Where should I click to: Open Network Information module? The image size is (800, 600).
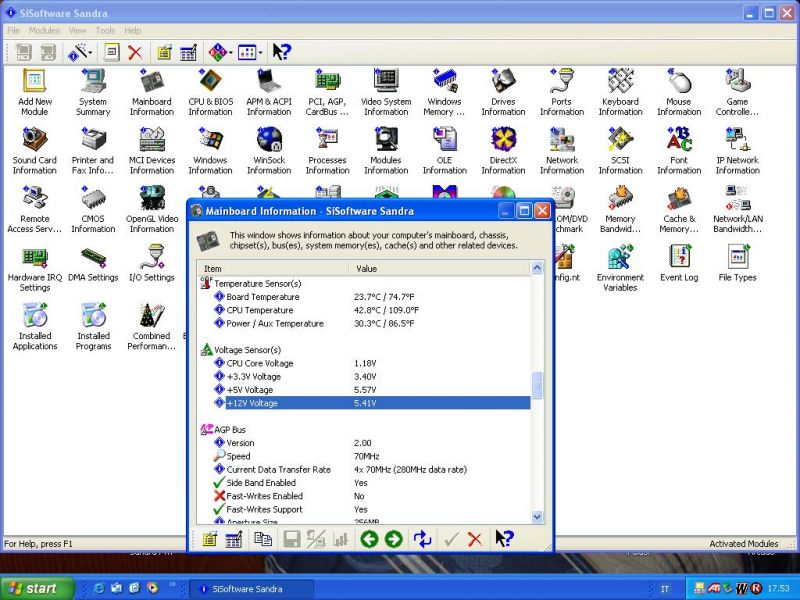tap(562, 151)
